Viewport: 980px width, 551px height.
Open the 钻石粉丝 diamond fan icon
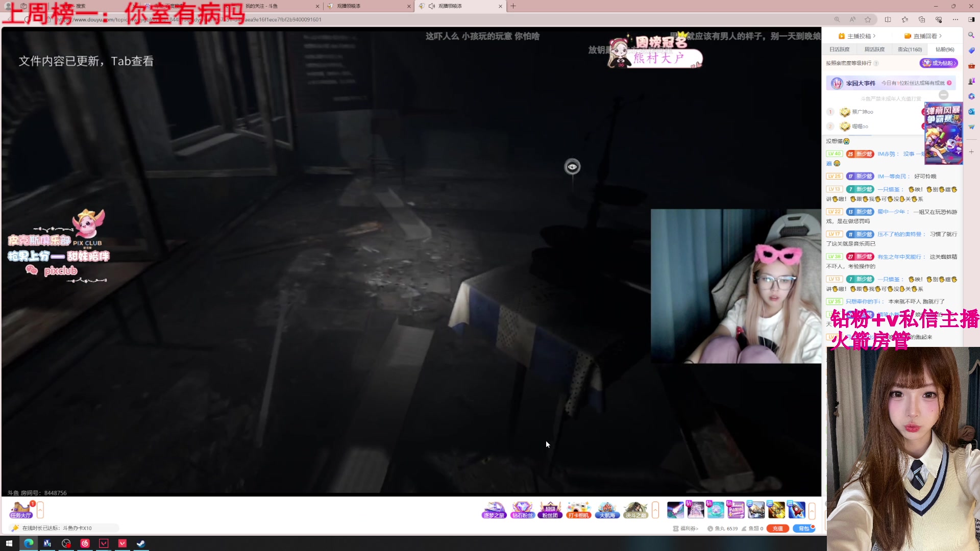click(522, 510)
